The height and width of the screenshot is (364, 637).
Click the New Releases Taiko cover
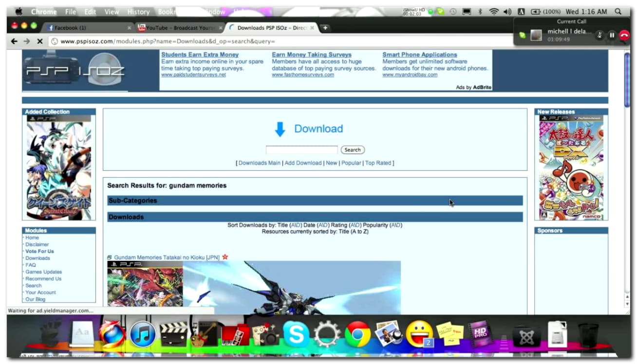click(x=571, y=167)
